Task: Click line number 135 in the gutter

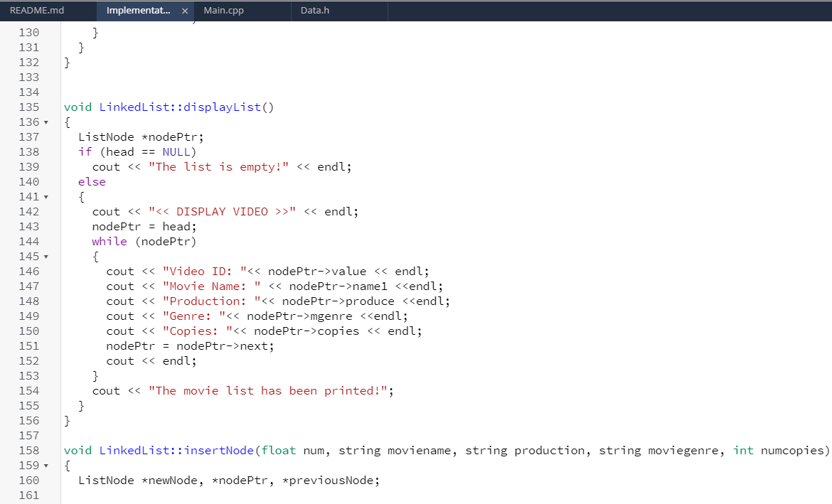Action: point(28,107)
